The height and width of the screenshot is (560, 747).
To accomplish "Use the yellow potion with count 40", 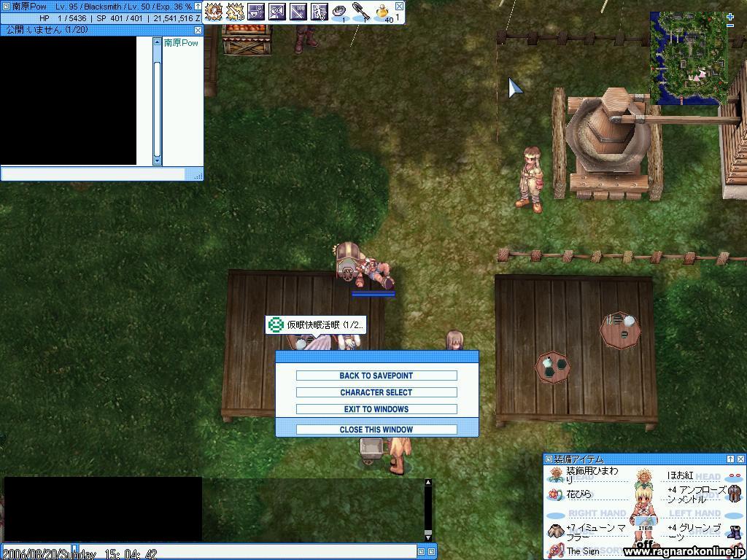I will (382, 12).
